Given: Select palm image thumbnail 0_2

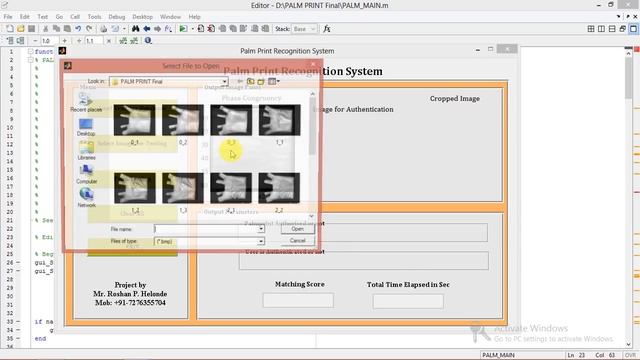Looking at the screenshot, I should 183,120.
